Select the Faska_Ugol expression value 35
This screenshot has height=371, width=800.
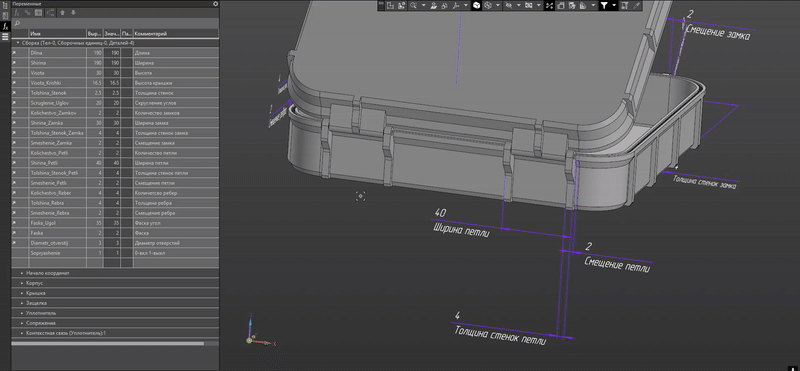(x=95, y=223)
